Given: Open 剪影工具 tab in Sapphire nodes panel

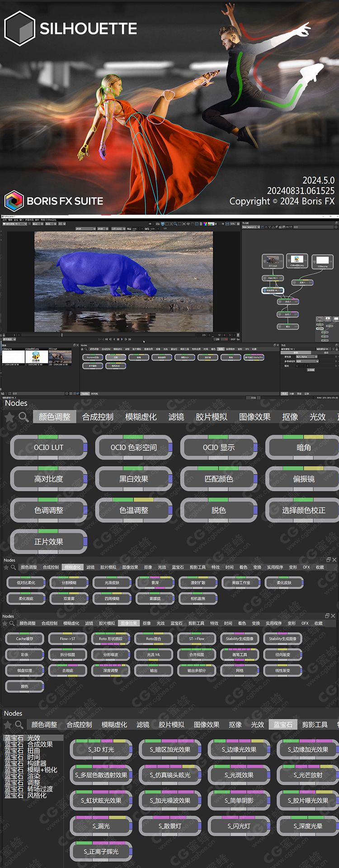Looking at the screenshot, I should click(315, 725).
